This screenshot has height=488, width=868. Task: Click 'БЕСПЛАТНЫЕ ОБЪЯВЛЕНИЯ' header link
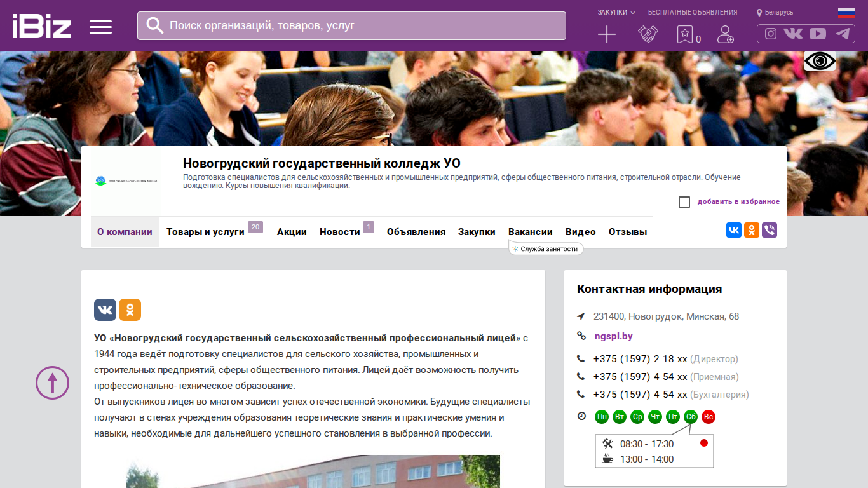coord(693,12)
